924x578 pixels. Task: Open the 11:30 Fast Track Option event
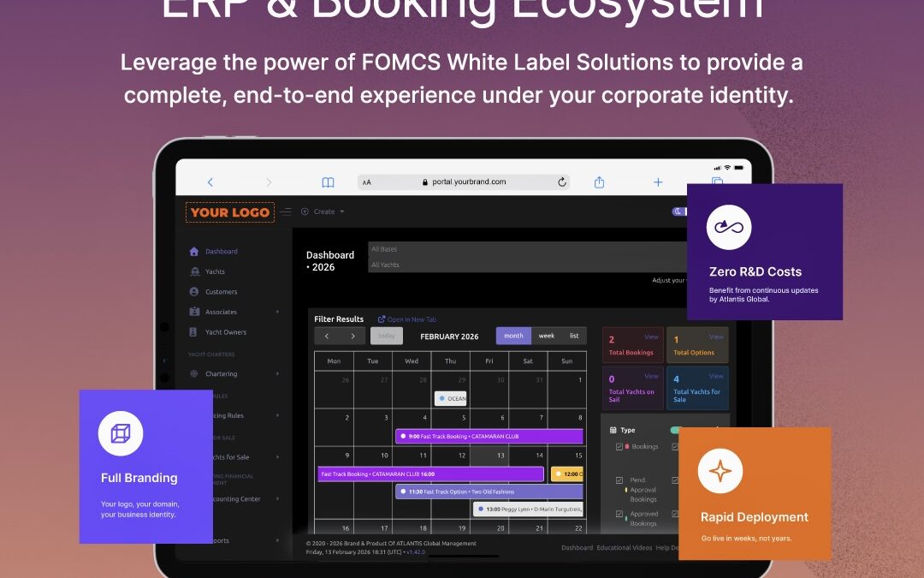pyautogui.click(x=489, y=492)
